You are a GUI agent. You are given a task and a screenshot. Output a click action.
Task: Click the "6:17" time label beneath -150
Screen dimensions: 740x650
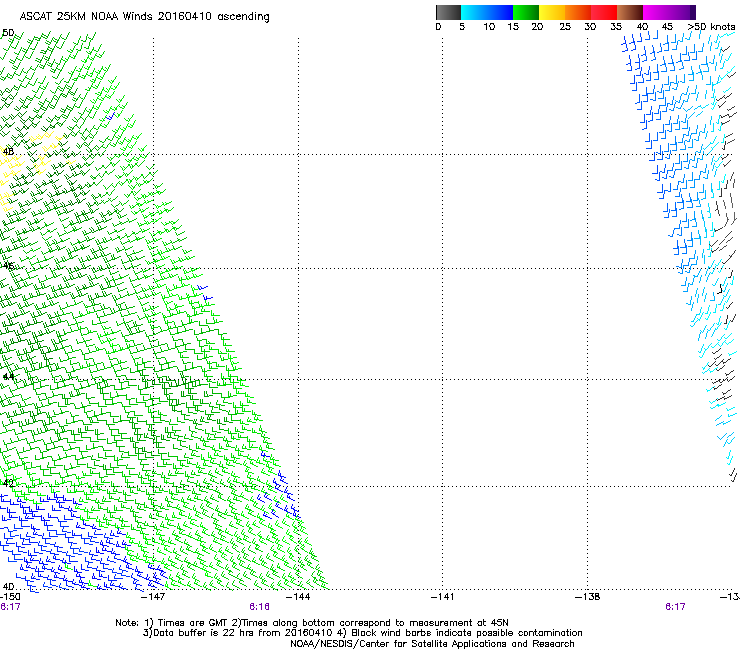point(10,607)
